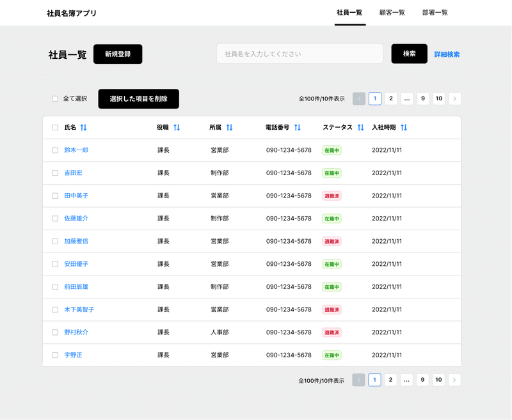Open page 9 in top pagination
This screenshot has height=420, width=512.
[x=423, y=99]
